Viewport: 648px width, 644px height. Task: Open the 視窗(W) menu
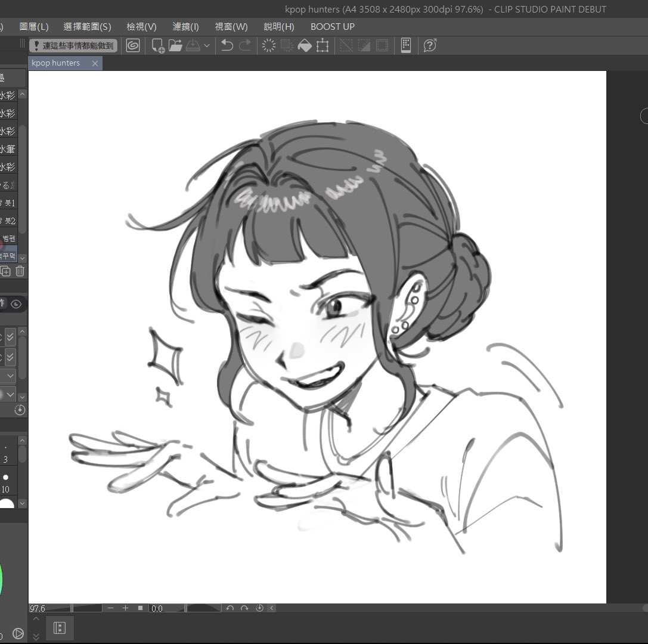tap(231, 27)
